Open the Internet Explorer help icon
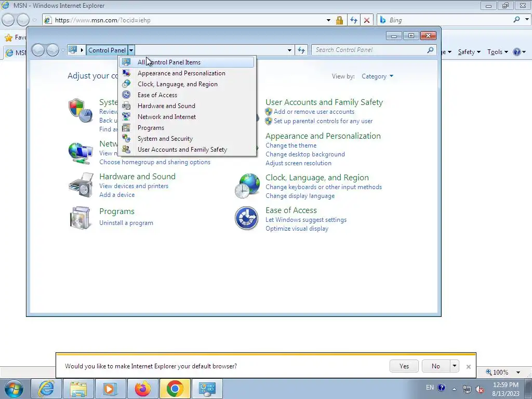 click(517, 52)
